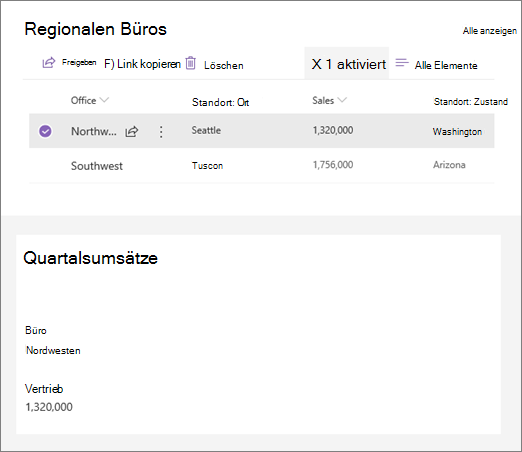Click the share icon in the Northwest row
The image size is (522, 452).
pos(132,132)
